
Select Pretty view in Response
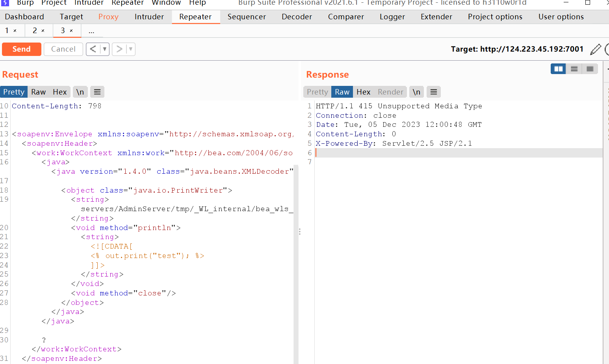317,92
